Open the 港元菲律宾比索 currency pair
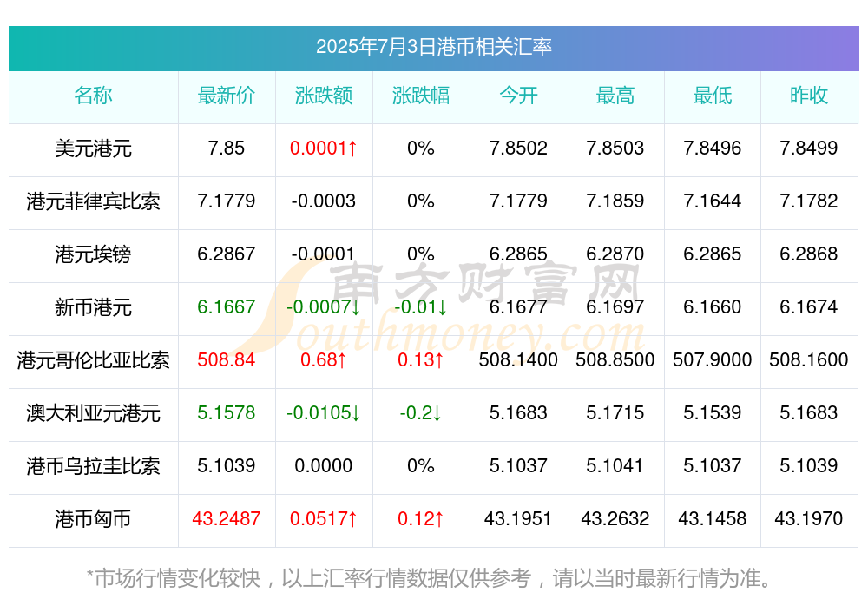The width and height of the screenshot is (868, 606). coord(93,201)
